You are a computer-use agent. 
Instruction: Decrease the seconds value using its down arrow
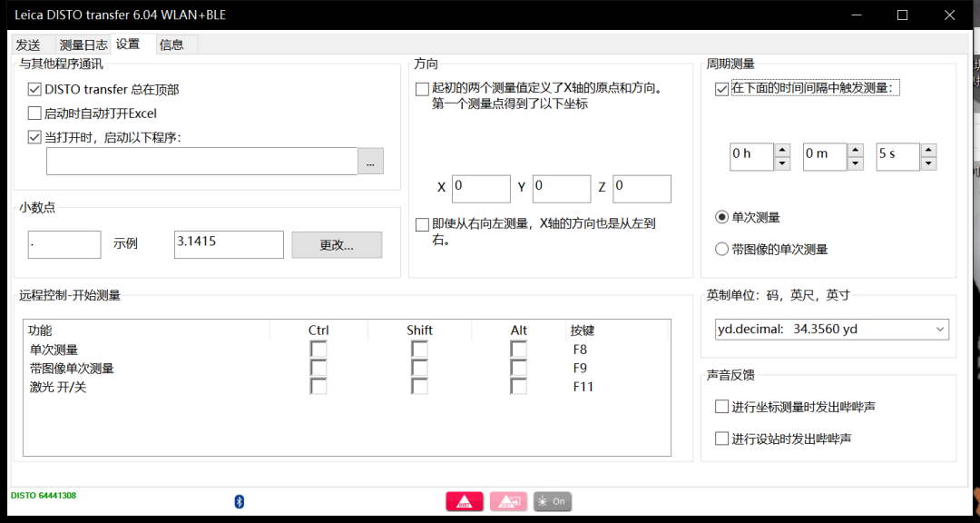(x=928, y=163)
